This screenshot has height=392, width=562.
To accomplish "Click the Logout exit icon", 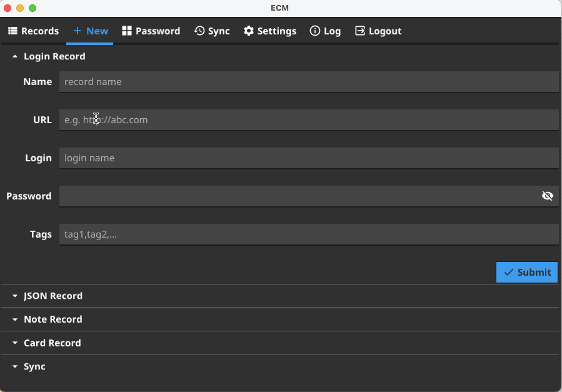I will coord(360,31).
